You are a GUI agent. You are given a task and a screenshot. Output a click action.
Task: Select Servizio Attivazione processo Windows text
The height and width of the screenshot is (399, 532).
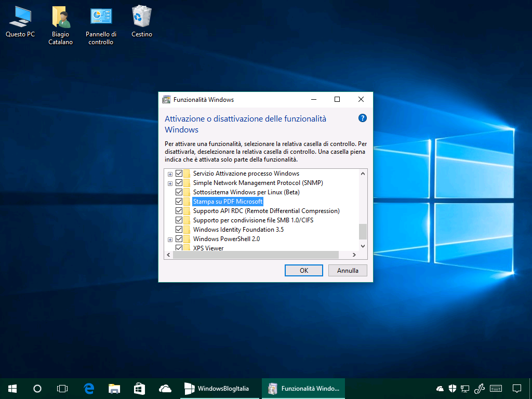(x=246, y=174)
